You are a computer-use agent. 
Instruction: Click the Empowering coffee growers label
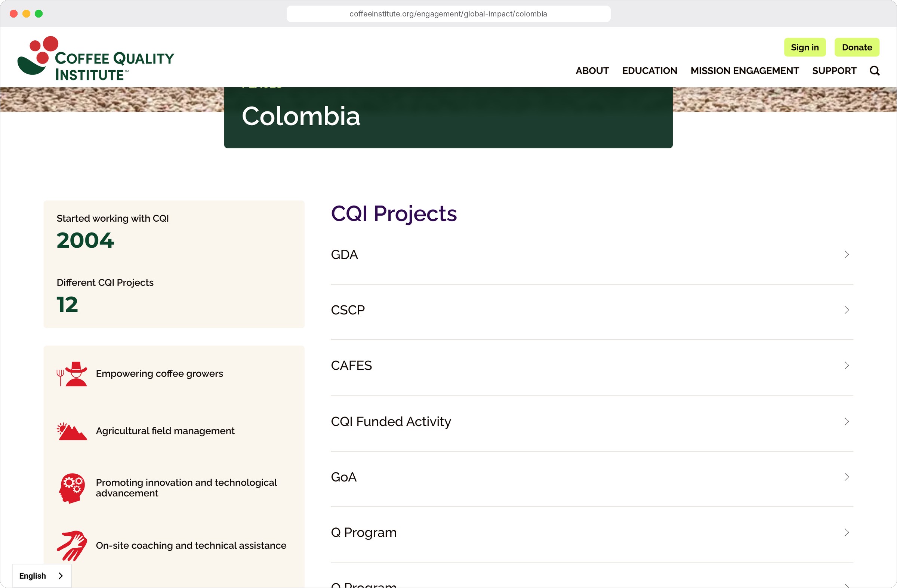pyautogui.click(x=160, y=373)
